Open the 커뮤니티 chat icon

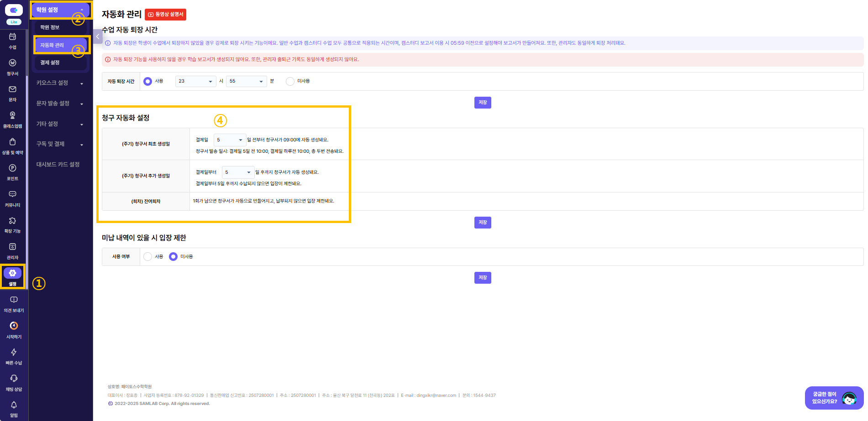pos(12,194)
